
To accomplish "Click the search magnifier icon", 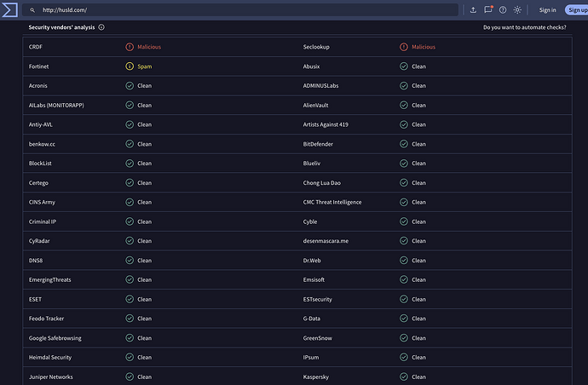I will [x=32, y=10].
